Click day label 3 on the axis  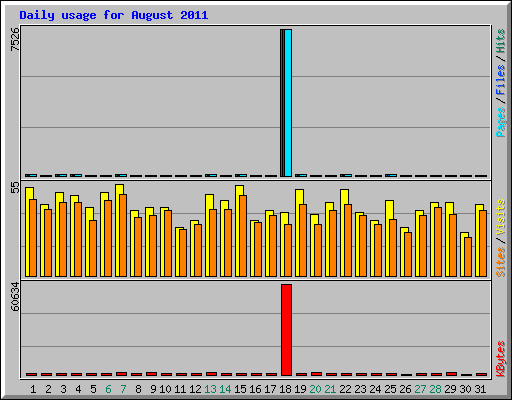point(63,389)
